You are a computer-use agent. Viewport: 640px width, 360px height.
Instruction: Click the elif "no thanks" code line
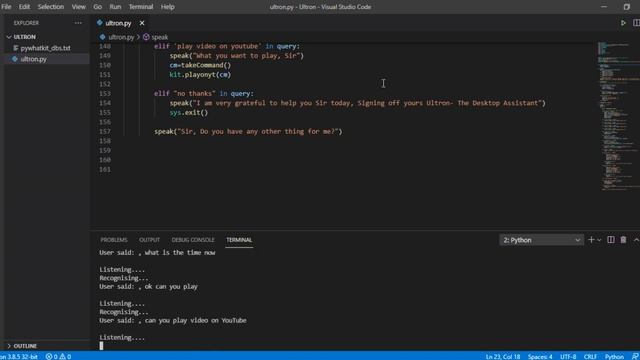click(204, 93)
